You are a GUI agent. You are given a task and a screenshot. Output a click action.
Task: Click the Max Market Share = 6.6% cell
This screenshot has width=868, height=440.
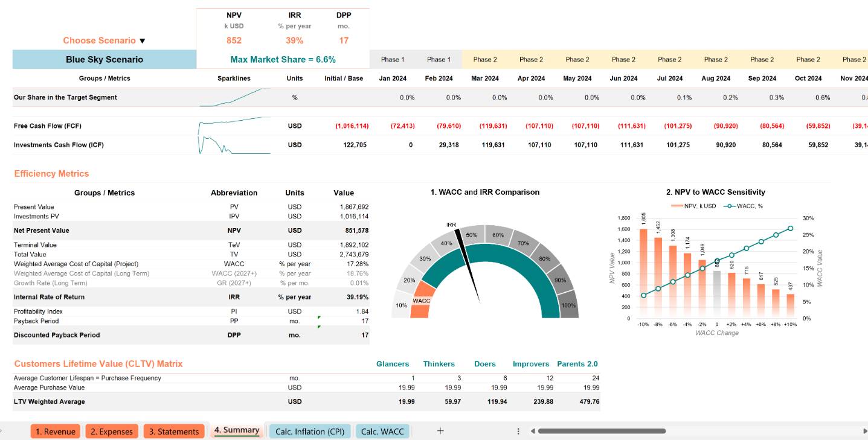[x=283, y=59]
